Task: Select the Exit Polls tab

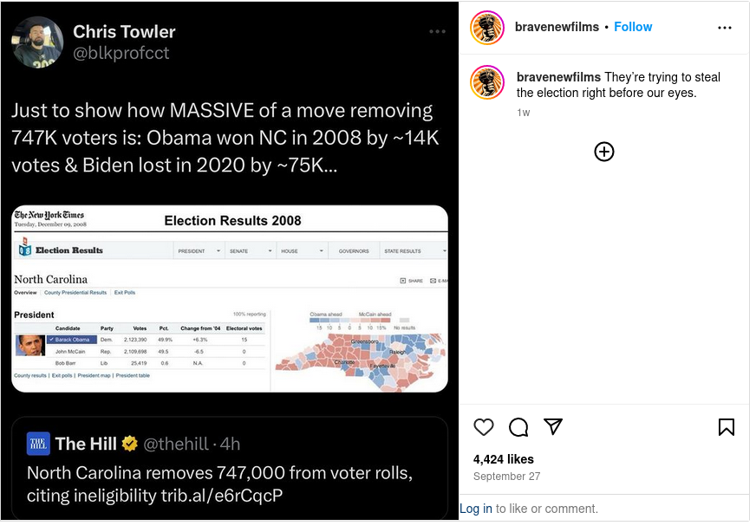Action: click(x=125, y=293)
